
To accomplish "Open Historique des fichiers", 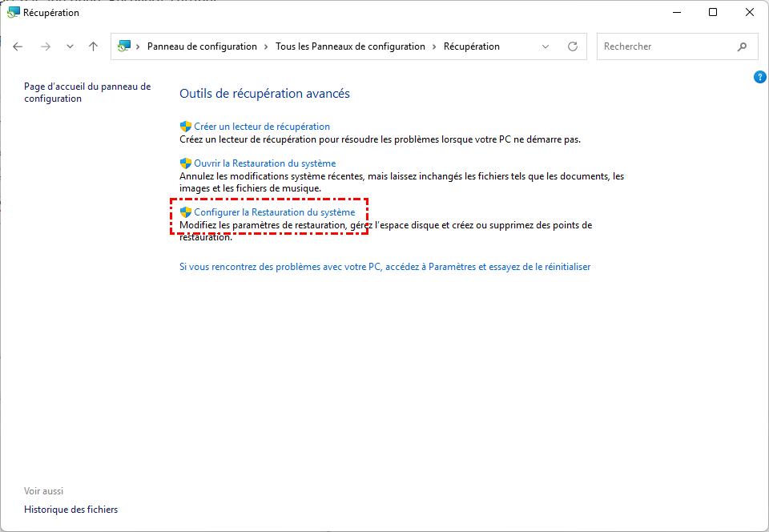I will tap(70, 510).
